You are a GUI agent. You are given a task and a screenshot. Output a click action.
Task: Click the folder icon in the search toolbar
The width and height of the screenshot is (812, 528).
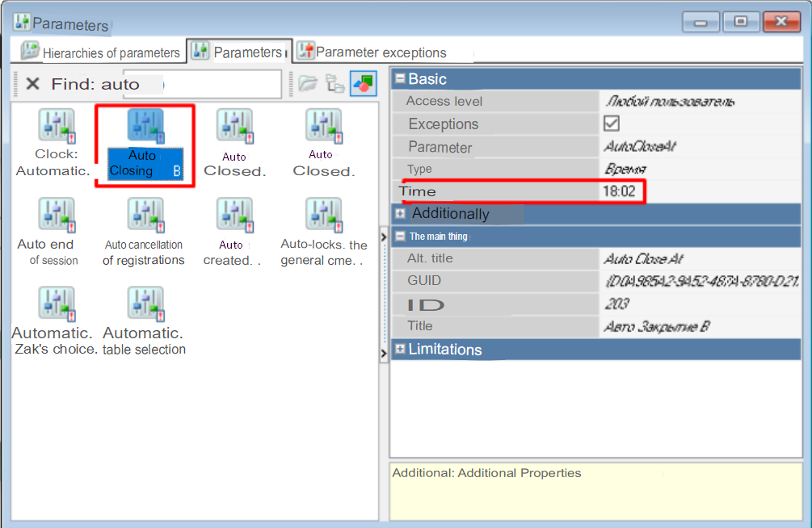(307, 83)
